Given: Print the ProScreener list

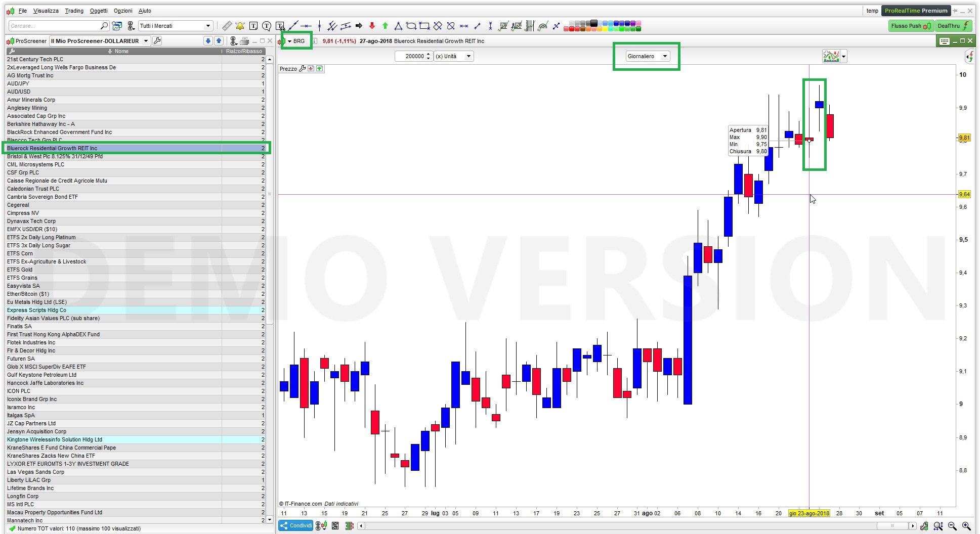Looking at the screenshot, I should pyautogui.click(x=244, y=41).
